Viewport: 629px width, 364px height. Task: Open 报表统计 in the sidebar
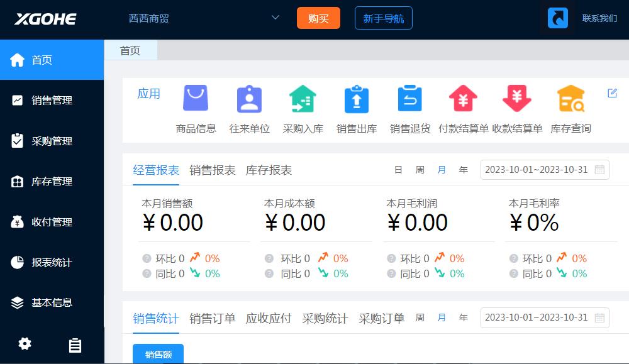52,262
